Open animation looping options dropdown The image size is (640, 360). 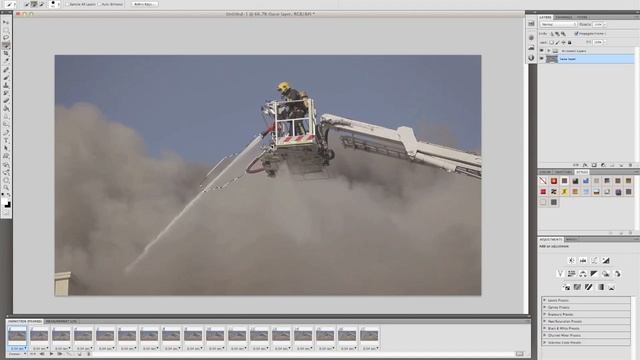pos(17,354)
